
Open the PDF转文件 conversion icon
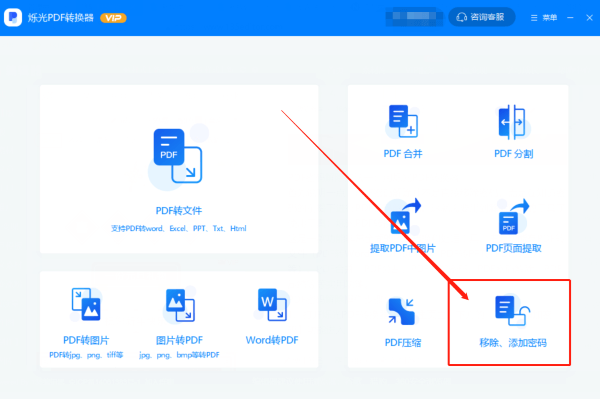[x=178, y=156]
